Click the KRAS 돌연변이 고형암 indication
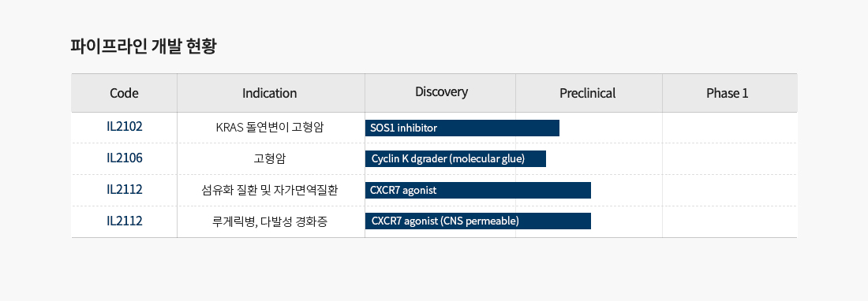Image resolution: width=868 pixels, height=301 pixels. tap(270, 128)
